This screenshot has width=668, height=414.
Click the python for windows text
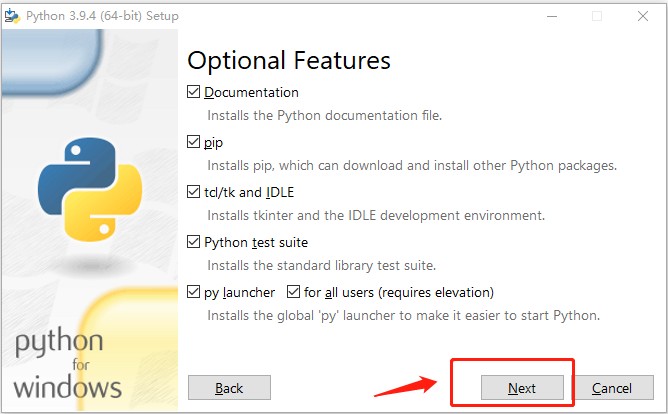tap(68, 364)
